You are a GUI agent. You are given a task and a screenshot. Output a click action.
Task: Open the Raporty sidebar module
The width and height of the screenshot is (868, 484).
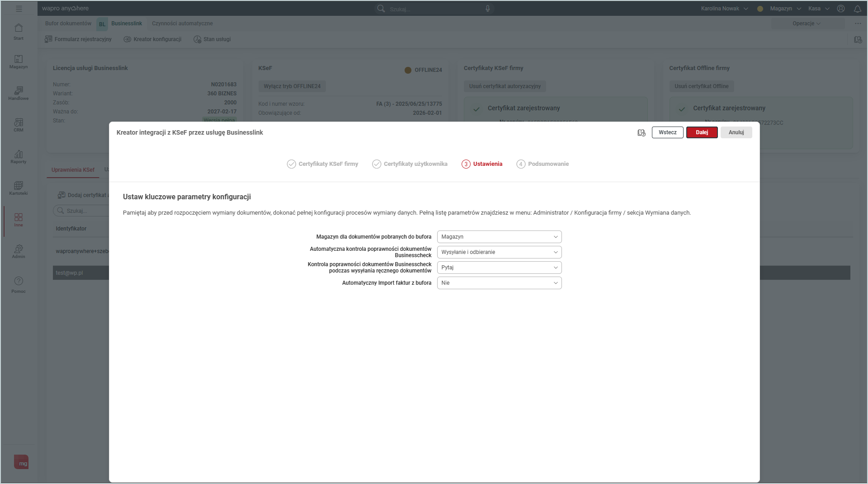coord(19,157)
